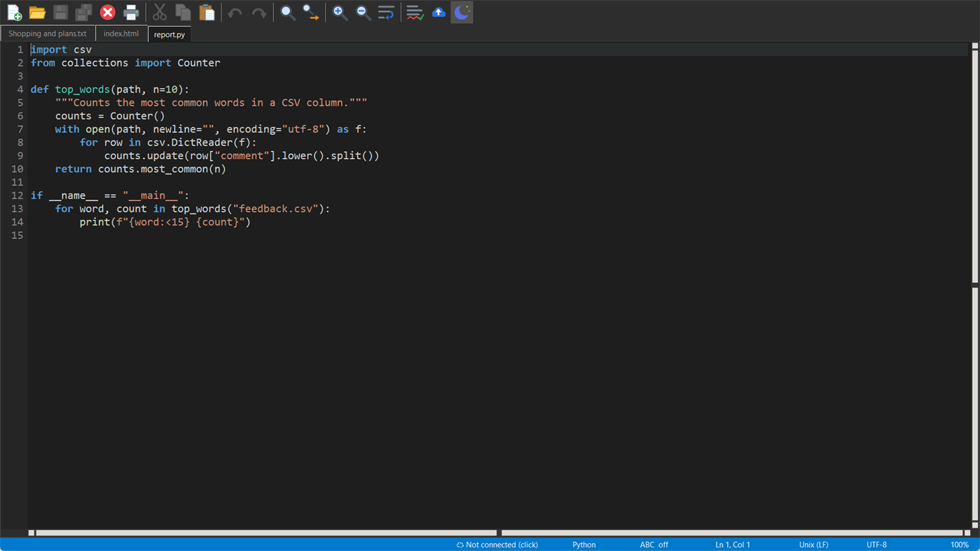The width and height of the screenshot is (980, 551).
Task: Click "DictReader" on line 8
Action: click(x=202, y=142)
